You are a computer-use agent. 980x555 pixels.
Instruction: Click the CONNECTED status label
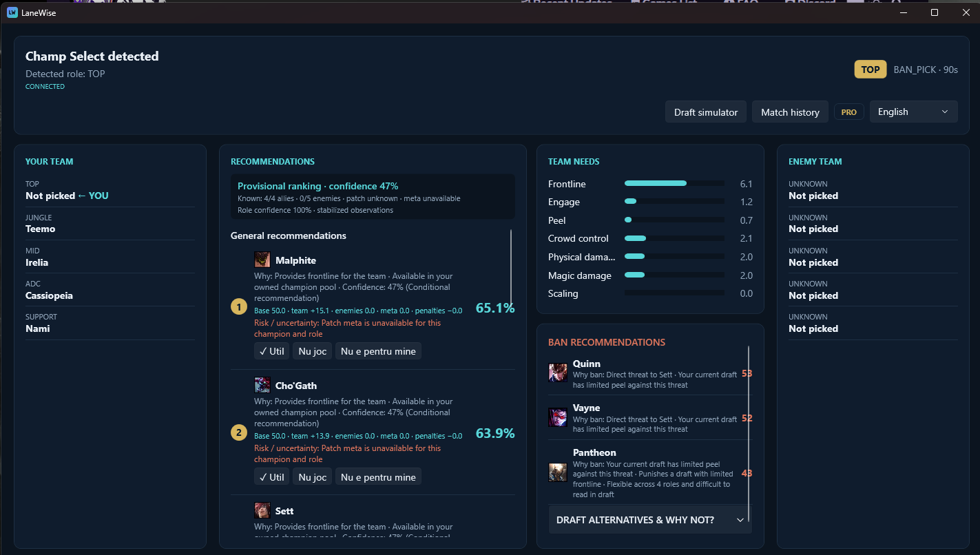(x=45, y=87)
